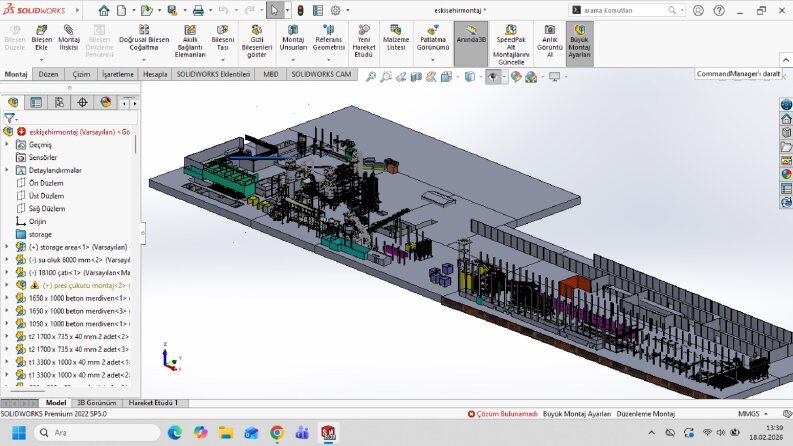Open the FeatureManager design tree tab
This screenshot has width=793, height=446.
[13, 103]
